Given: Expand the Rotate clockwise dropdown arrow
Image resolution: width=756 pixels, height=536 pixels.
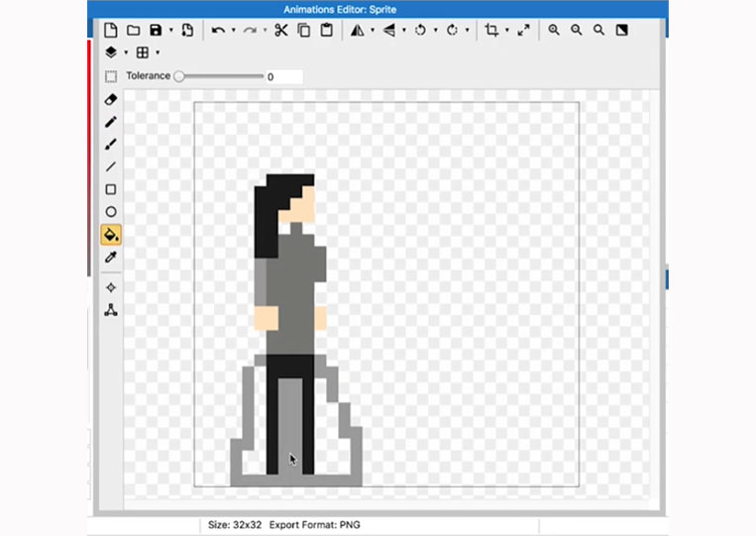Looking at the screenshot, I should pyautogui.click(x=468, y=31).
